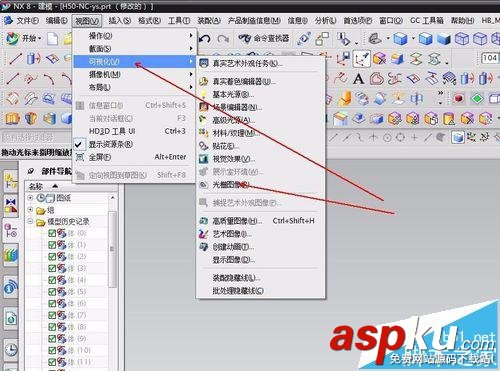Viewport: 500px width, 371px height.
Task: Uncheck the 体 (0) body checkbox
Action: (52, 233)
